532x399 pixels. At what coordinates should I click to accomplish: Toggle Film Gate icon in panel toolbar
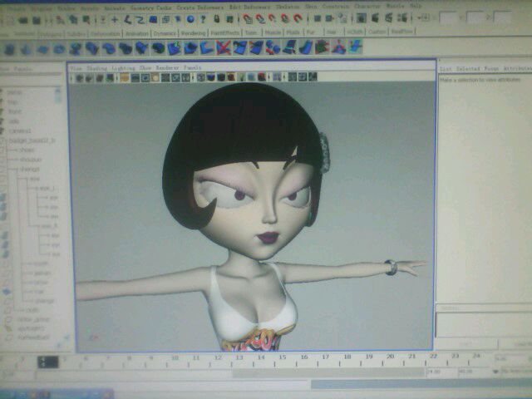135,77
